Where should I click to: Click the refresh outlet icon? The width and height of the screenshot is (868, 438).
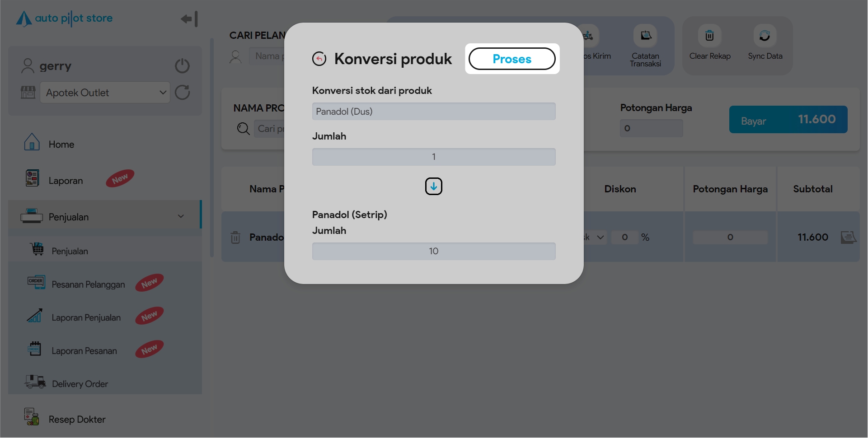coord(182,93)
